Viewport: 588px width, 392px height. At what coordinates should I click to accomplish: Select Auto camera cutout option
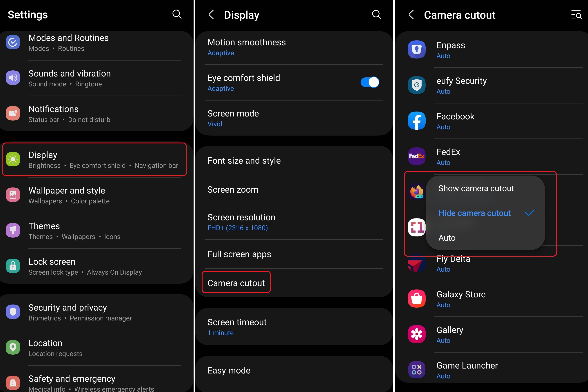point(447,238)
